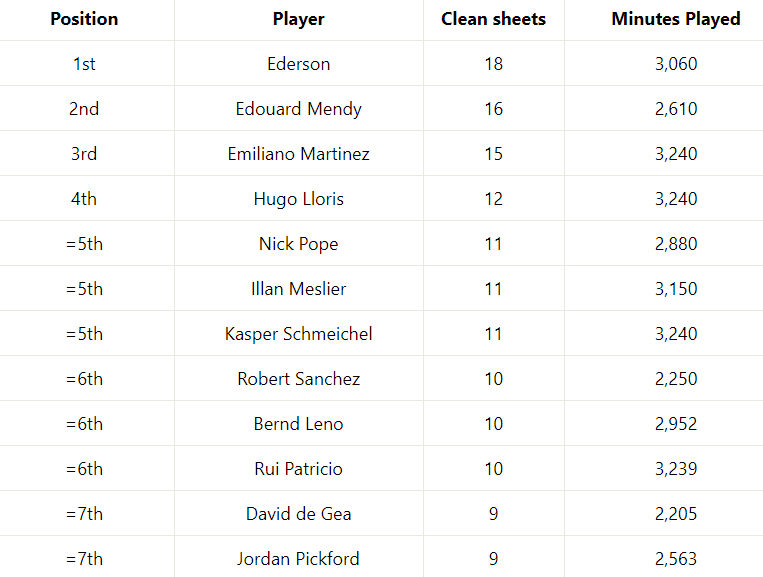Select the Hugo Lloris row name

coord(298,199)
